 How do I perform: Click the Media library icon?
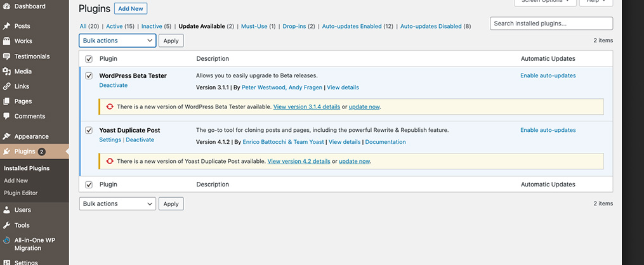pos(6,72)
